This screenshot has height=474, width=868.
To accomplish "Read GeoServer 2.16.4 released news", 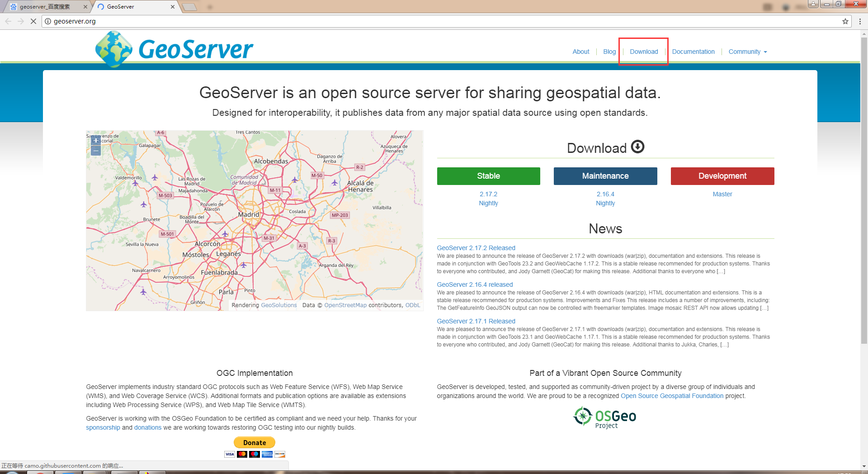I will [x=475, y=284].
